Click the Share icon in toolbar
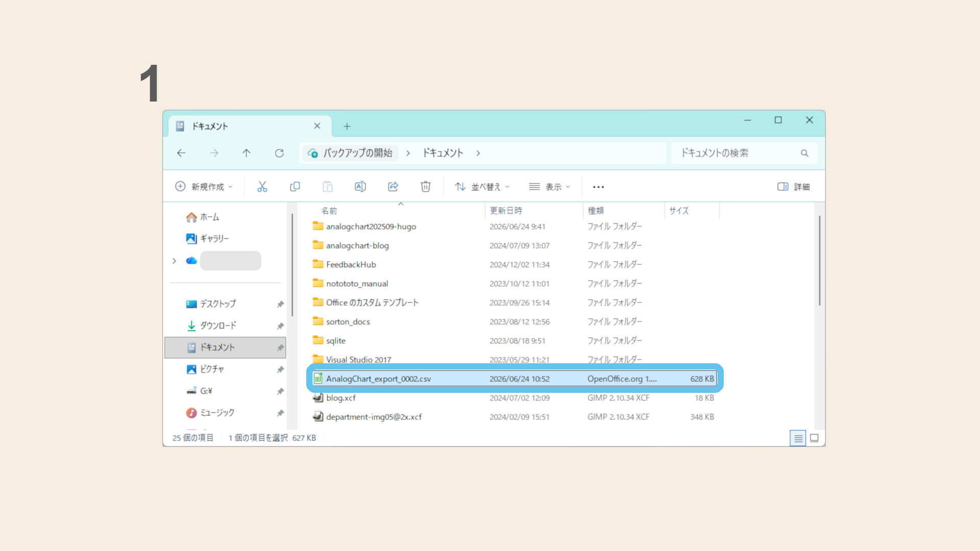980x551 pixels. pyautogui.click(x=393, y=187)
